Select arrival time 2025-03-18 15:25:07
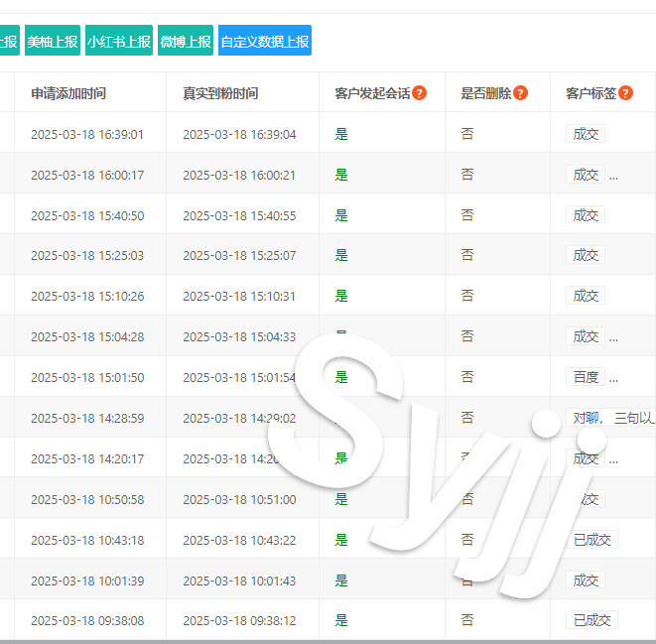 click(239, 255)
